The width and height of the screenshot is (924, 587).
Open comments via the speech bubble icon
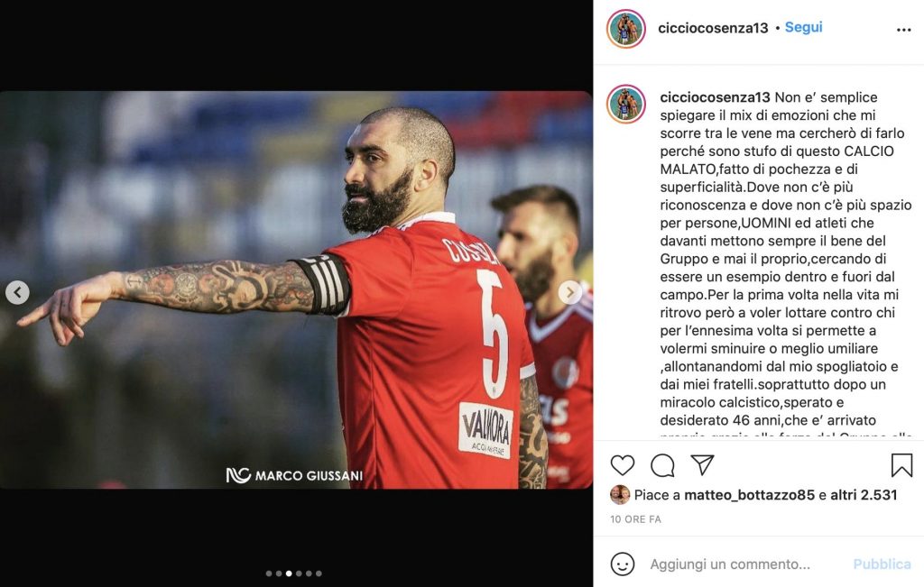[662, 465]
